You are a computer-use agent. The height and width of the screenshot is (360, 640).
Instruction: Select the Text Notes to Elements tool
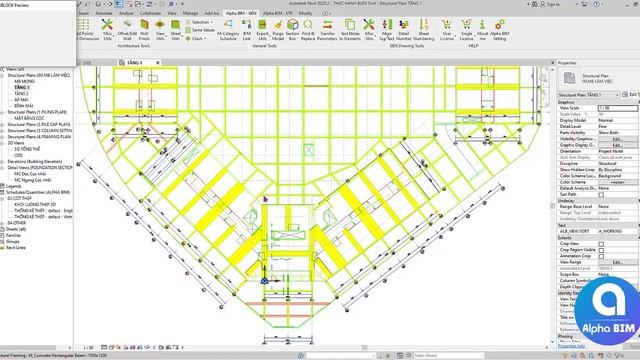pos(350,29)
